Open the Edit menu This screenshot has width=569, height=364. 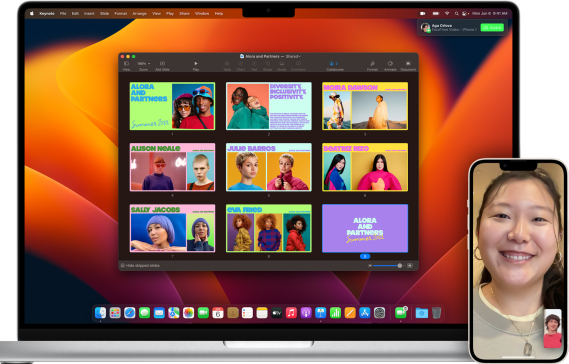click(75, 13)
